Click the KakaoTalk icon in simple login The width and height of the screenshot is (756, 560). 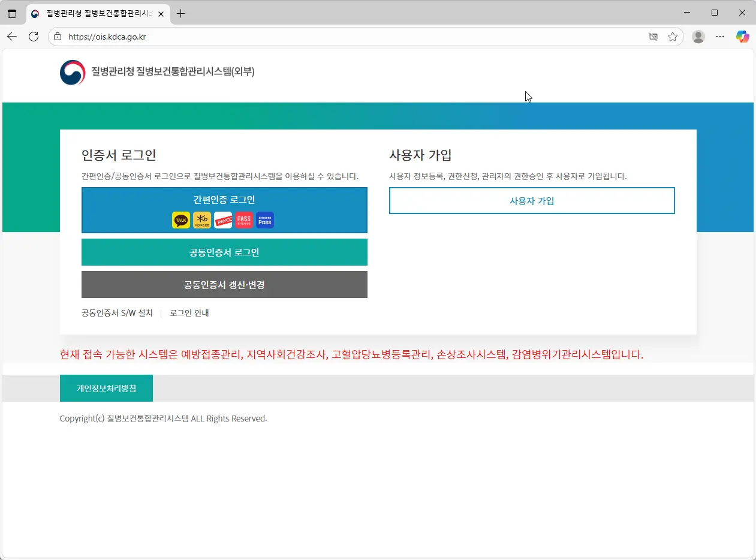181,220
